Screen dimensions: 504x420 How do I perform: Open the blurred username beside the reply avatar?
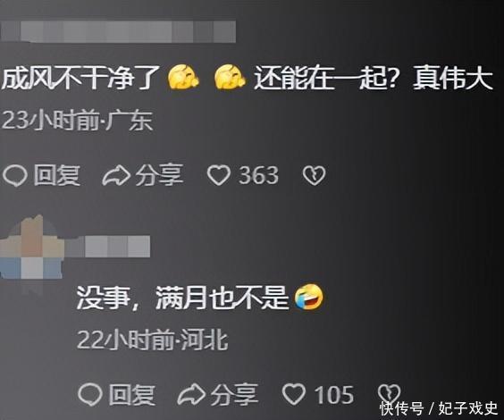click(x=107, y=247)
